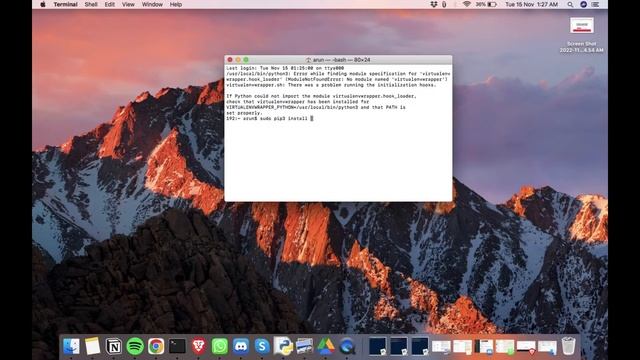This screenshot has width=640, height=360.
Task: Open Spotlight search magnifier
Action: 570,4
